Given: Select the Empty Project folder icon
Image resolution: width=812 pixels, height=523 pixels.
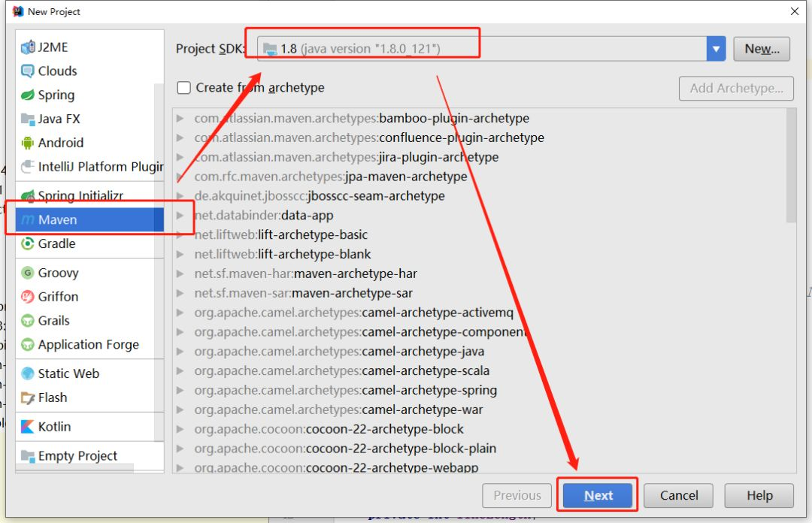Looking at the screenshot, I should pos(28,455).
